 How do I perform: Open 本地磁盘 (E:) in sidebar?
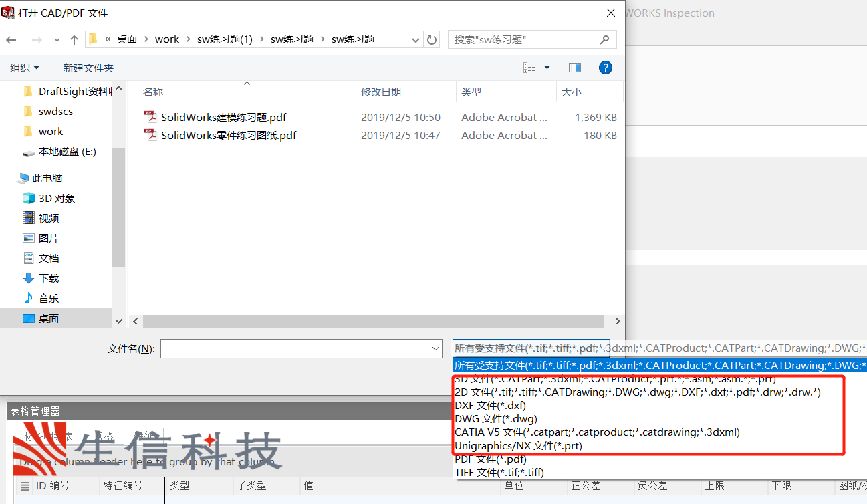tap(59, 152)
